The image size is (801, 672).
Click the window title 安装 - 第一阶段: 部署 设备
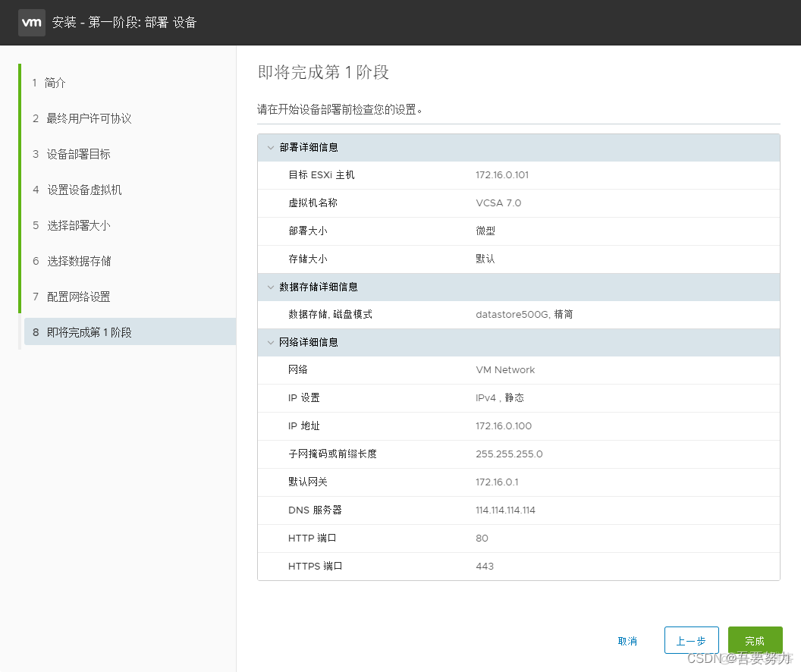(124, 23)
